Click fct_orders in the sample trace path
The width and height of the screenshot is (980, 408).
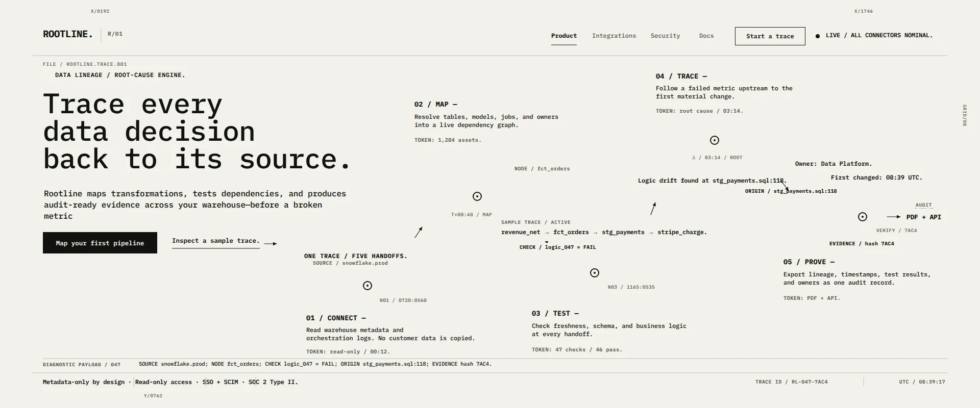point(571,232)
